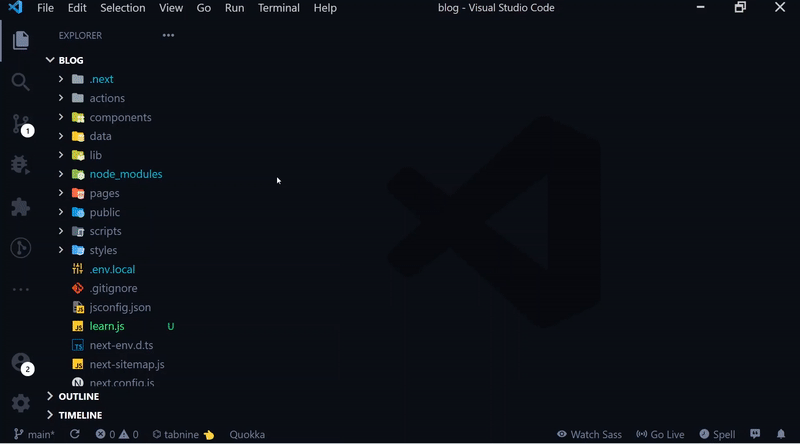The height and width of the screenshot is (444, 800).
Task: Open the Help menu
Action: [x=325, y=8]
